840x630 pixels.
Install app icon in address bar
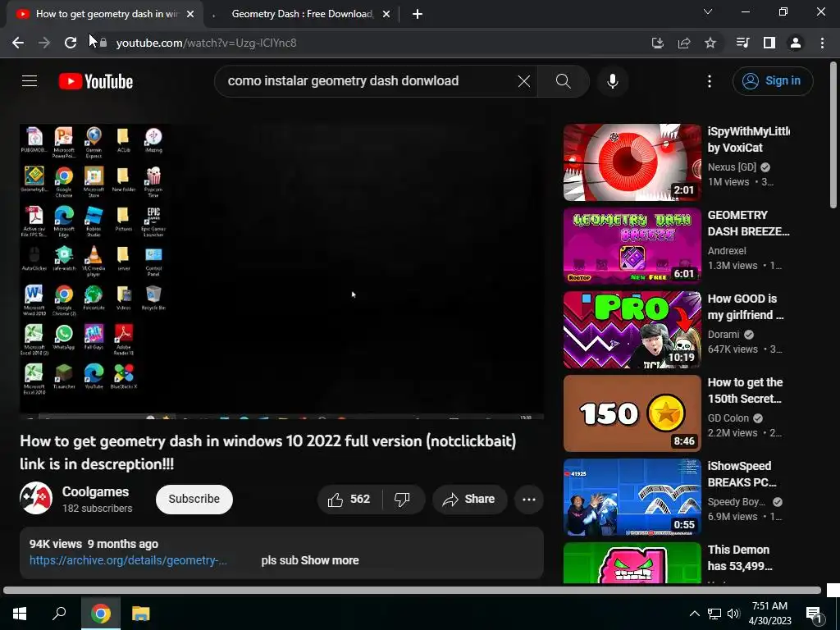(x=657, y=43)
